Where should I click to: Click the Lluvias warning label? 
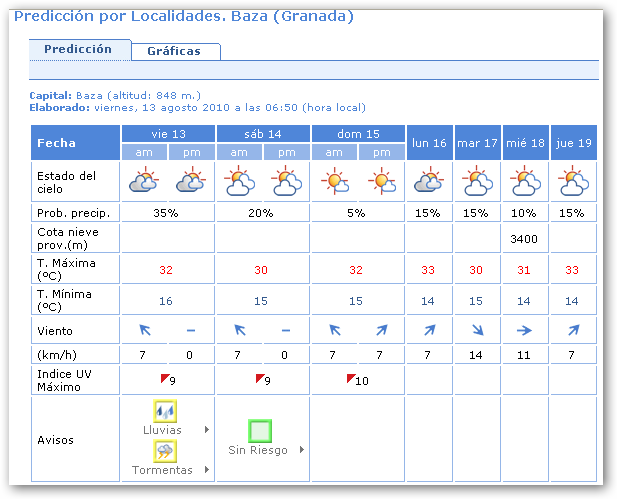(163, 429)
